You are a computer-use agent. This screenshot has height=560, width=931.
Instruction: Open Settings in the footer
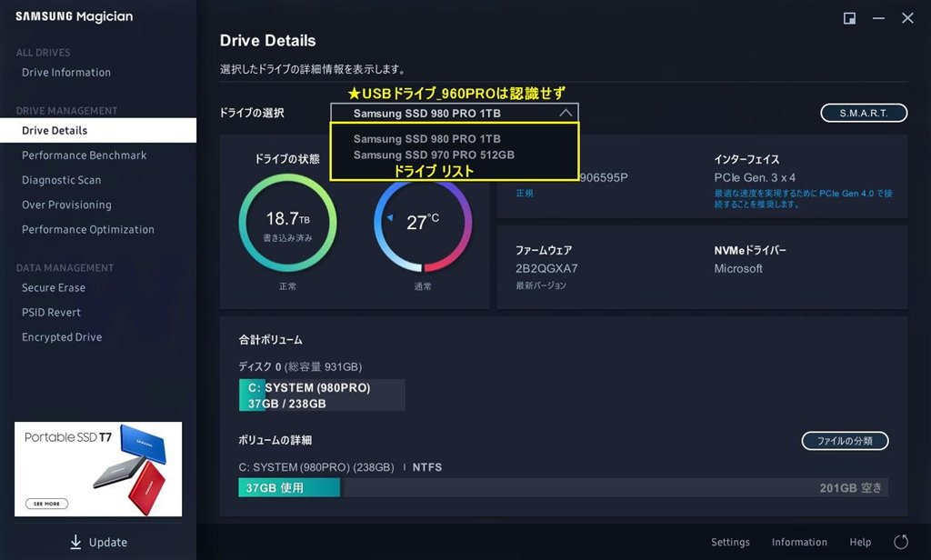tap(730, 542)
